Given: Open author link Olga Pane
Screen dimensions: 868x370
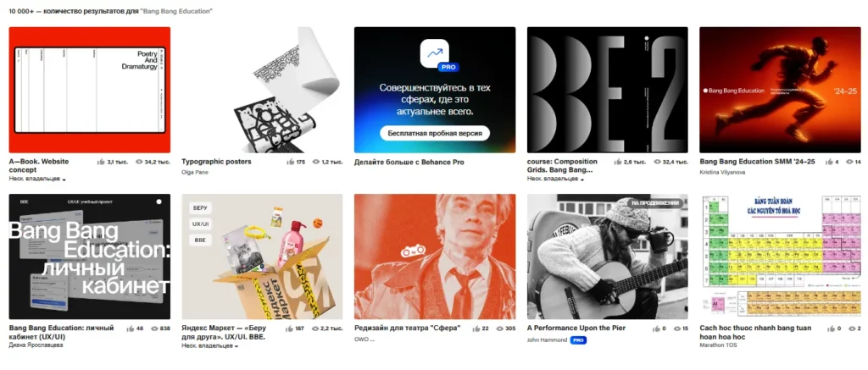Looking at the screenshot, I should point(195,173).
